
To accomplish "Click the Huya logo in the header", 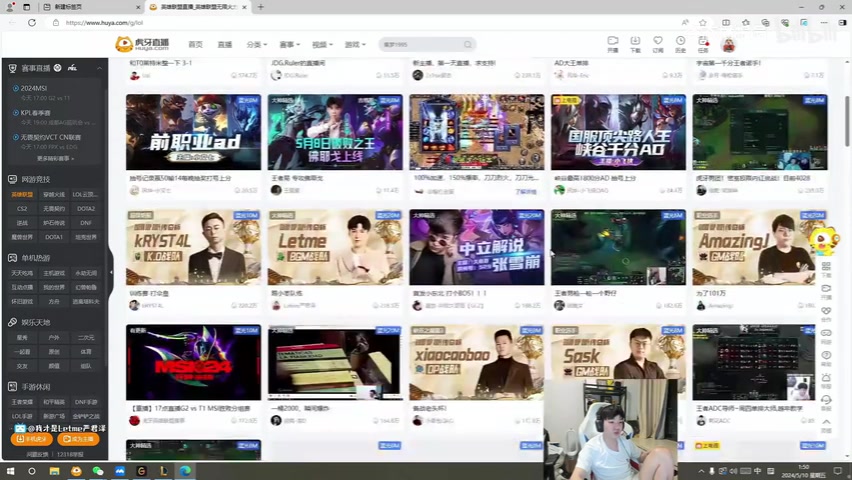I will pyautogui.click(x=142, y=44).
